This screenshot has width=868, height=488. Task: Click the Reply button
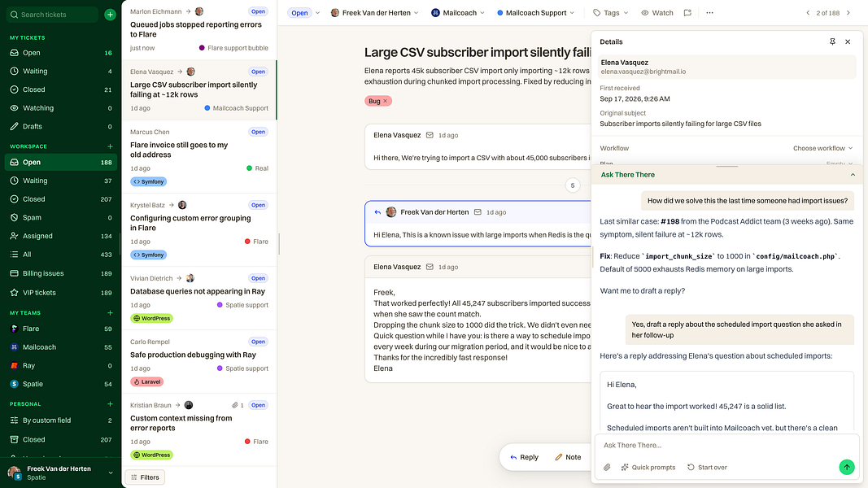click(524, 457)
